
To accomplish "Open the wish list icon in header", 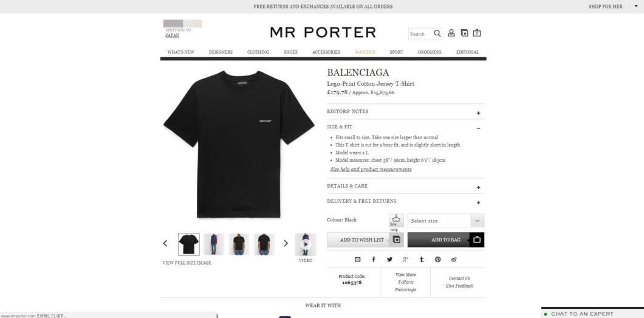I will (x=464, y=33).
